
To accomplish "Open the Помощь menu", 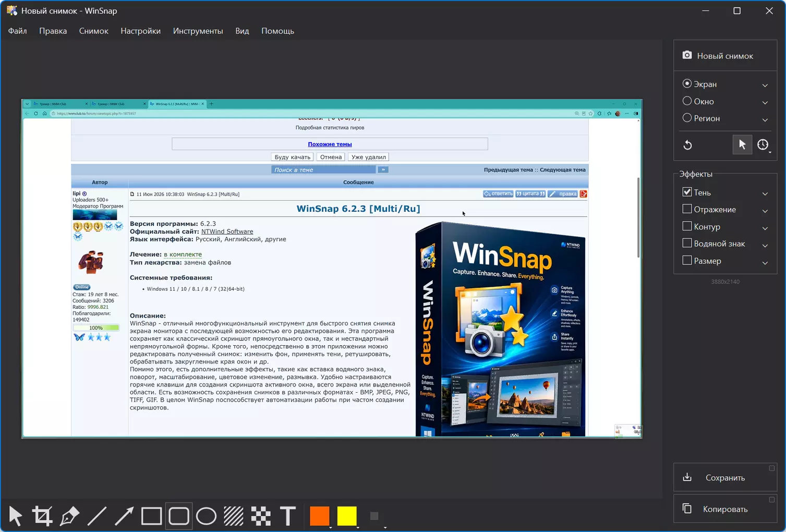I will (278, 31).
